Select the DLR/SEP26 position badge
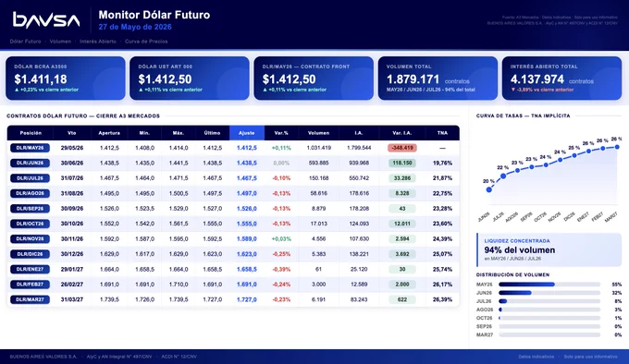The image size is (629, 364). [x=31, y=209]
